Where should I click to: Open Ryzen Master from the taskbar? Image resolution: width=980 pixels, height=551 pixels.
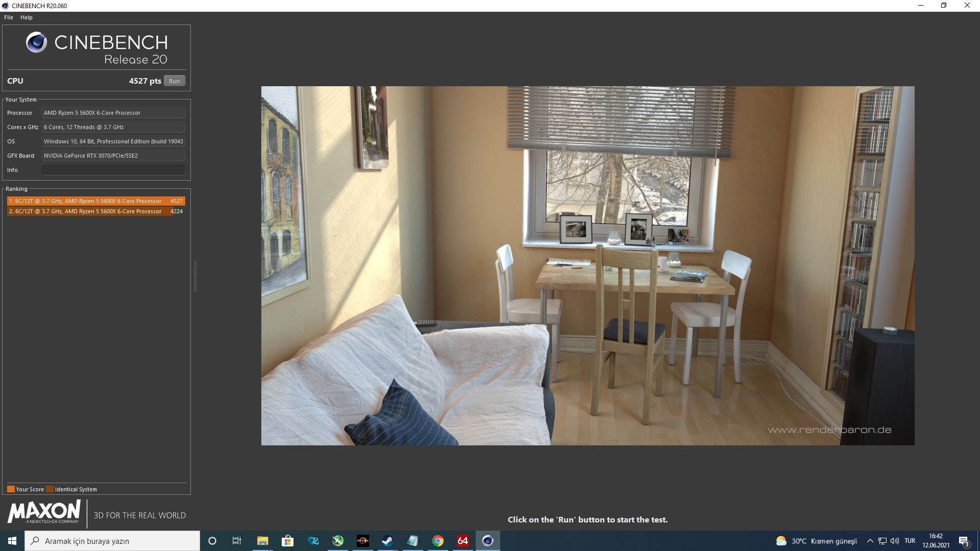(x=362, y=541)
